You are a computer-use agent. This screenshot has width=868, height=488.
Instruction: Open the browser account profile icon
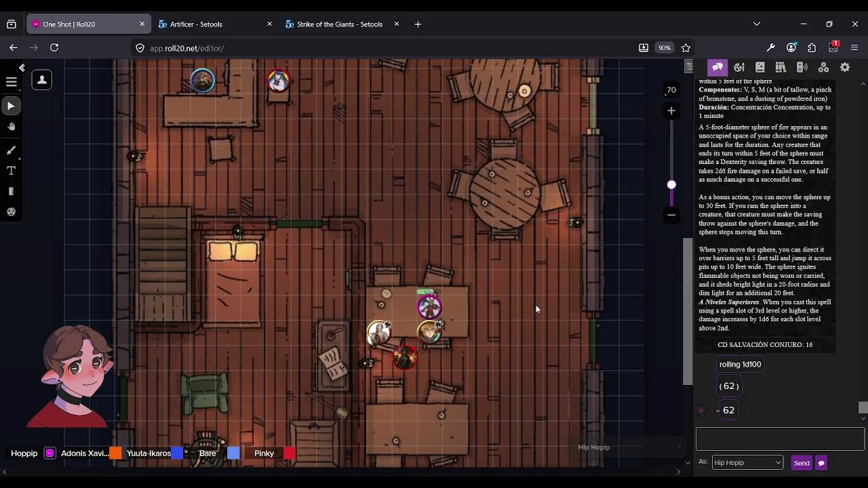point(791,47)
